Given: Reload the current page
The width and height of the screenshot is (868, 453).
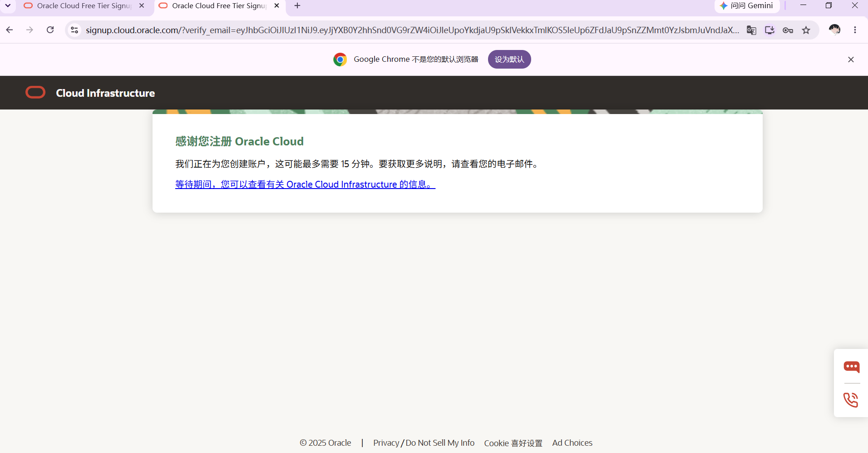Looking at the screenshot, I should tap(50, 30).
